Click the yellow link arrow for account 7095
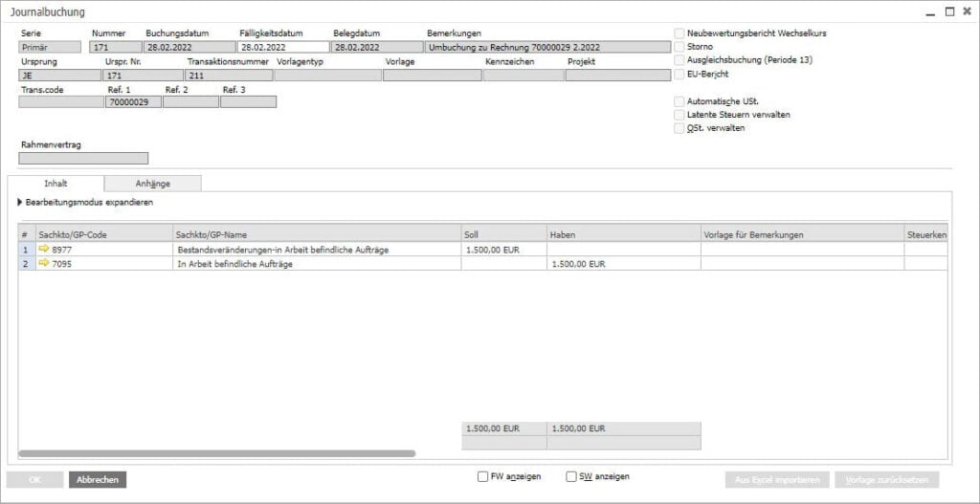This screenshot has height=504, width=980. [x=44, y=264]
